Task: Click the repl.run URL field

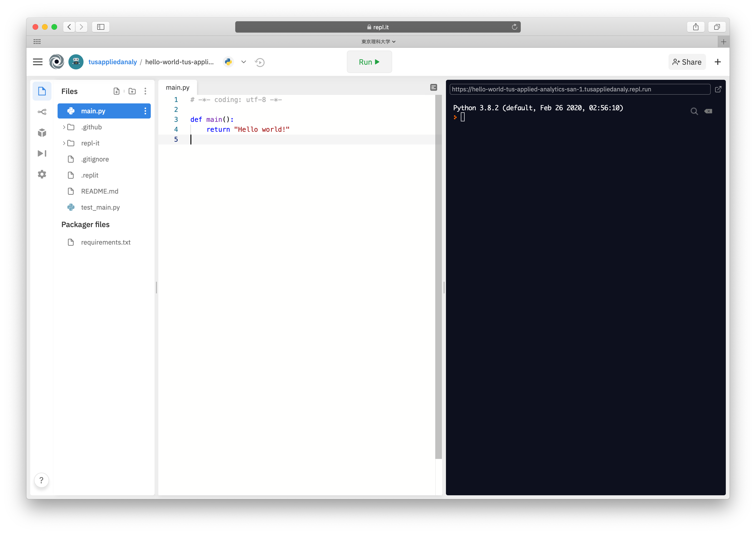Action: click(x=580, y=89)
